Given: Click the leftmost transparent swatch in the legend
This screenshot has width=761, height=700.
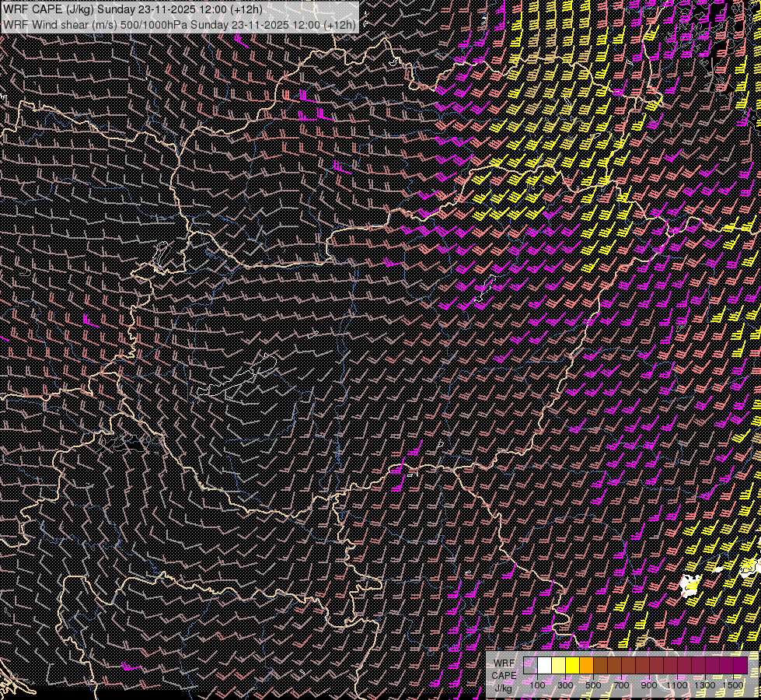Looking at the screenshot, I should (530, 666).
